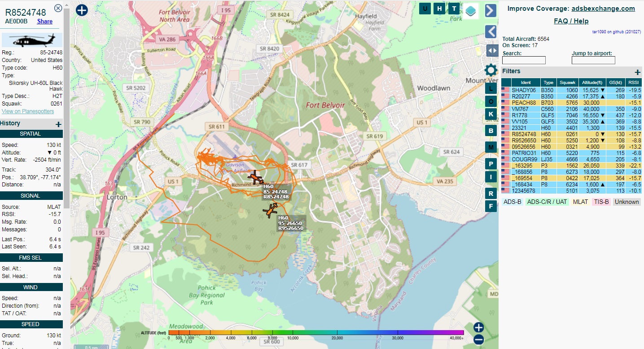Click the Search input field
The height and width of the screenshot is (349, 644).
(524, 60)
